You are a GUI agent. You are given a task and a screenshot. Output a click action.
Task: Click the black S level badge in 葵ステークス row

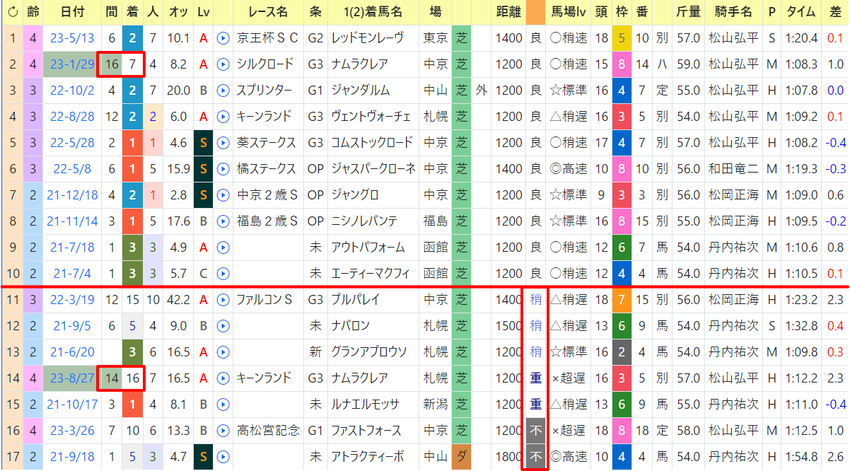click(203, 143)
